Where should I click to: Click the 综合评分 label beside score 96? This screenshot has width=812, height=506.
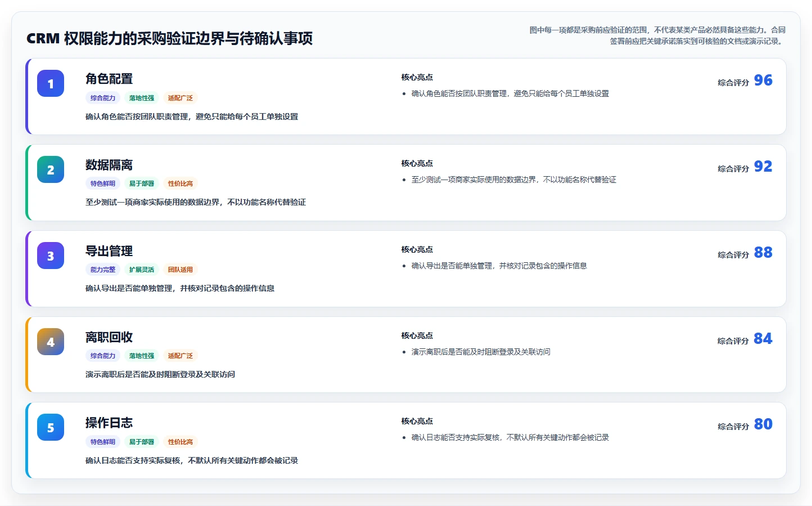click(x=733, y=83)
